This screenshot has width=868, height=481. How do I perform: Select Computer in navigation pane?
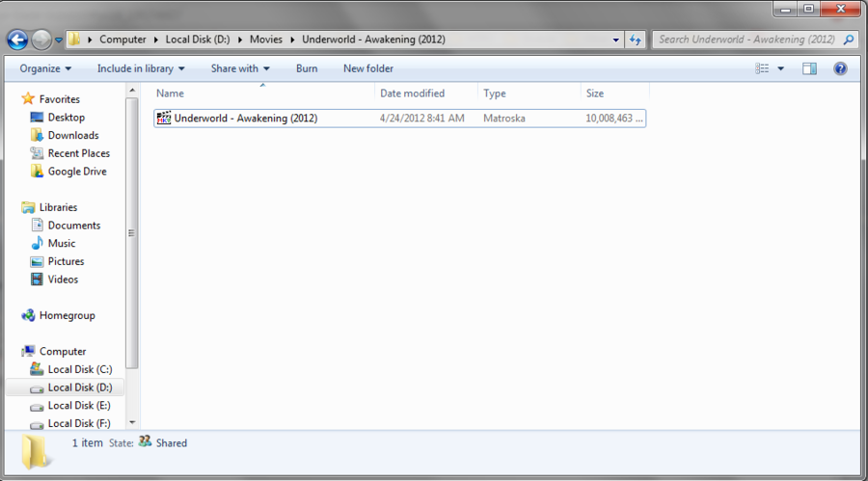pos(63,352)
